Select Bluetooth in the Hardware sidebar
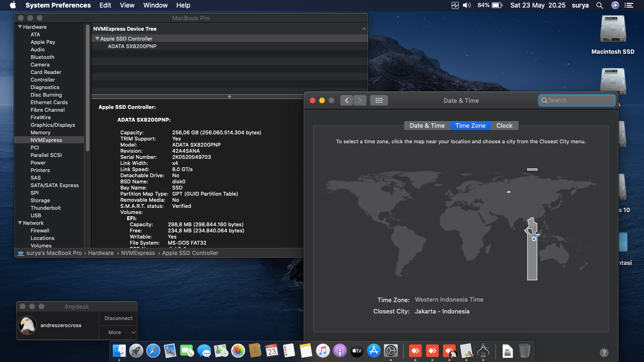 click(x=42, y=57)
